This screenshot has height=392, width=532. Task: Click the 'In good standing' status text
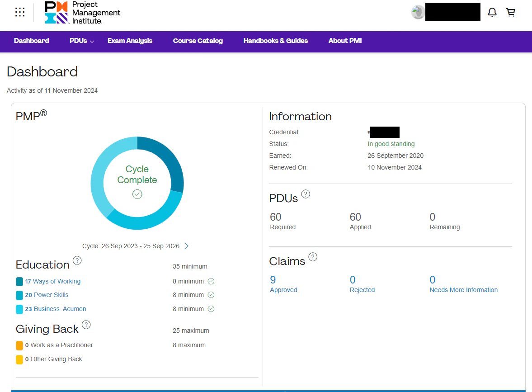point(391,144)
